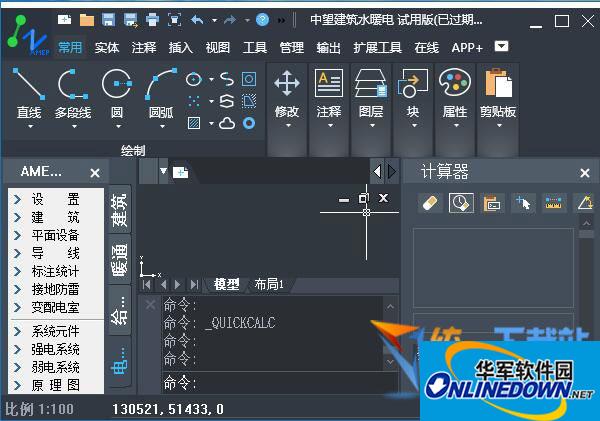Viewport: 600px width, 421px height.
Task: Undo the last action
Action: [x=197, y=20]
